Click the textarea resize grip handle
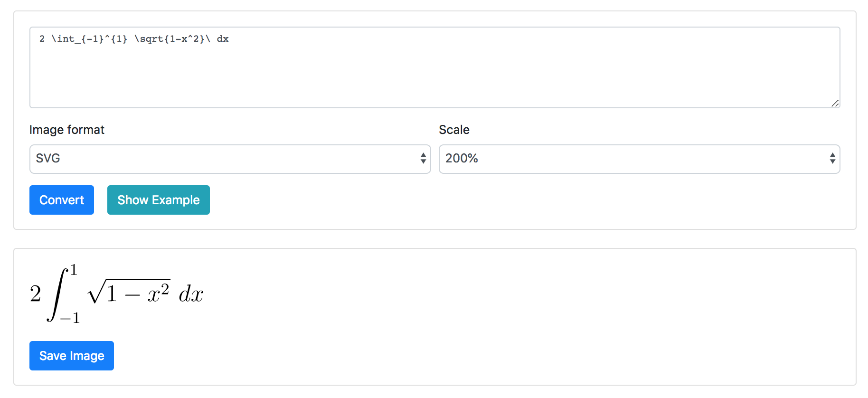 tap(835, 103)
